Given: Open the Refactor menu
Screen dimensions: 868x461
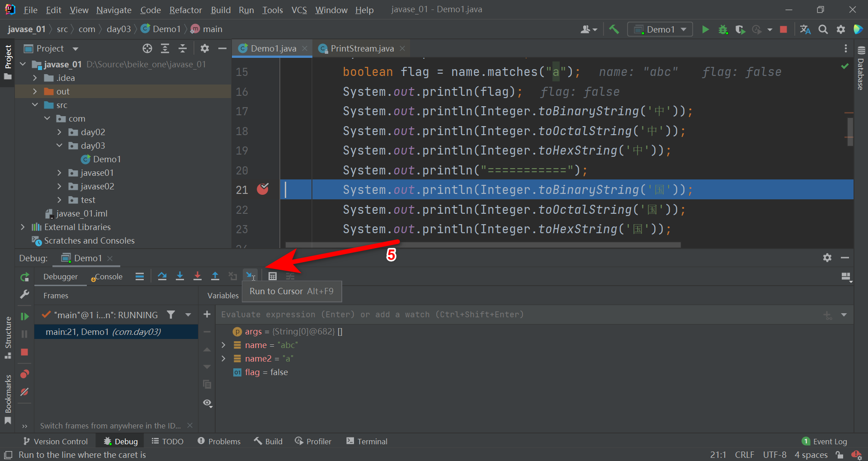Looking at the screenshot, I should (185, 10).
